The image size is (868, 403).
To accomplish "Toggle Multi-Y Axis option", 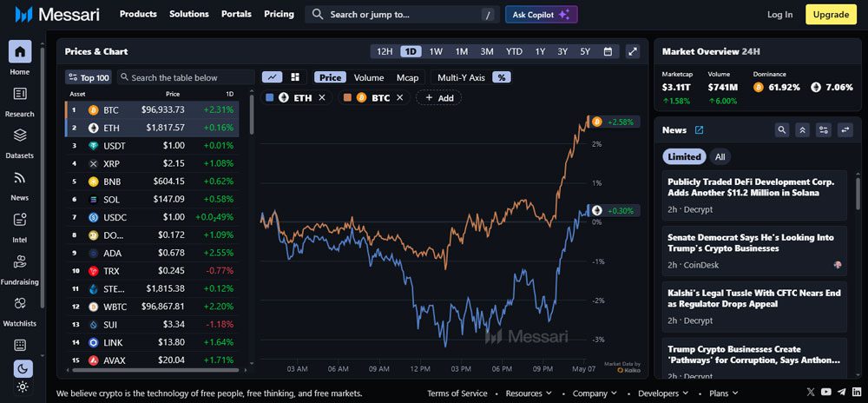I will click(x=461, y=77).
